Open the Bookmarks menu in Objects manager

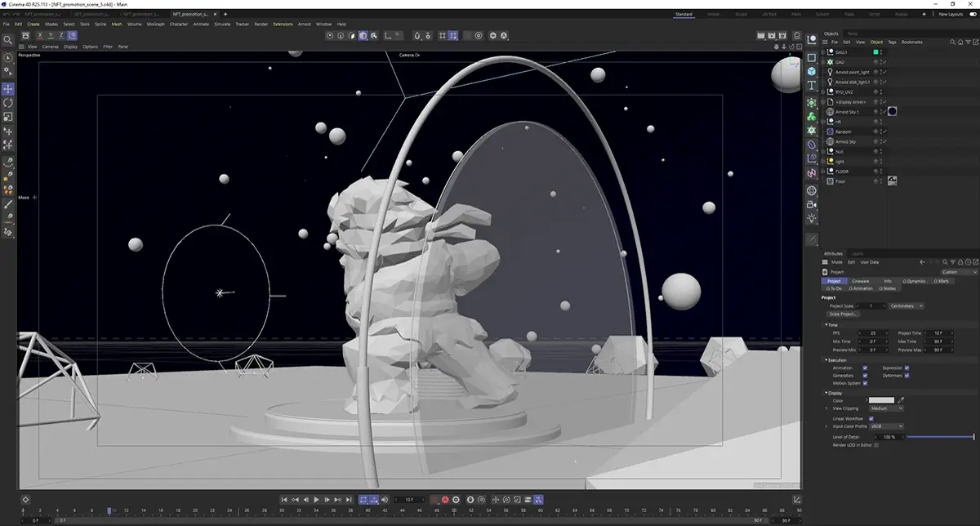click(911, 42)
